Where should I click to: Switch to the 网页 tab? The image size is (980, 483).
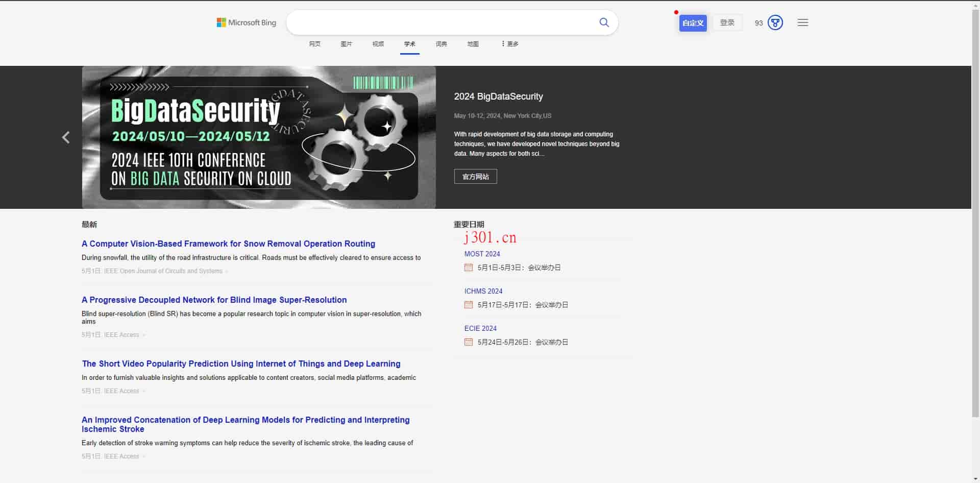click(315, 44)
